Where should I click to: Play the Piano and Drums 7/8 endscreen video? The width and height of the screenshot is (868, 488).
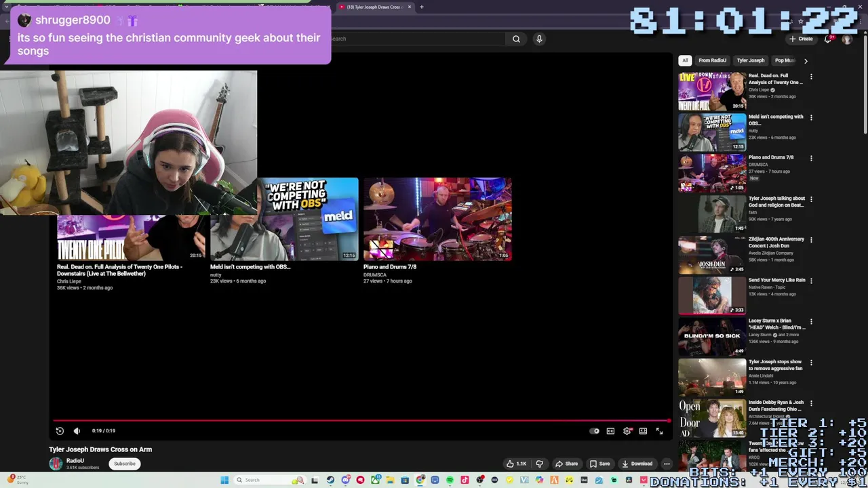tap(437, 219)
